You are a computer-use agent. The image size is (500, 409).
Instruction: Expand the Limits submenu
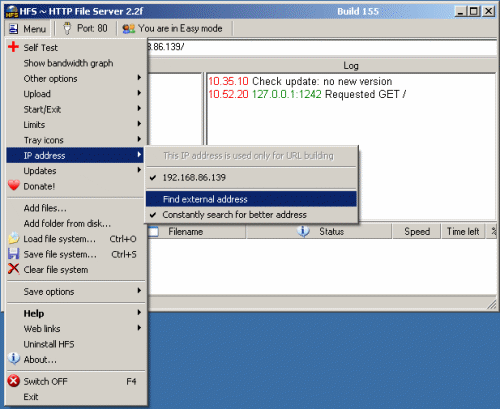click(x=75, y=124)
